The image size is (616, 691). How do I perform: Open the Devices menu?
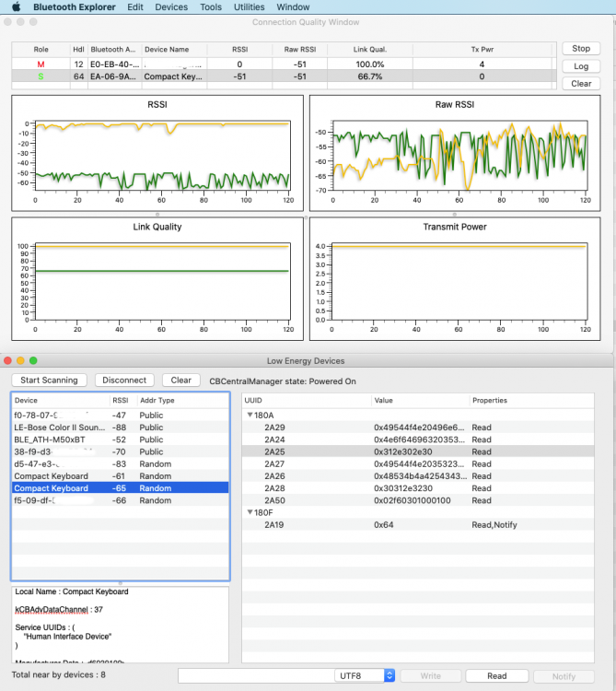point(171,6)
